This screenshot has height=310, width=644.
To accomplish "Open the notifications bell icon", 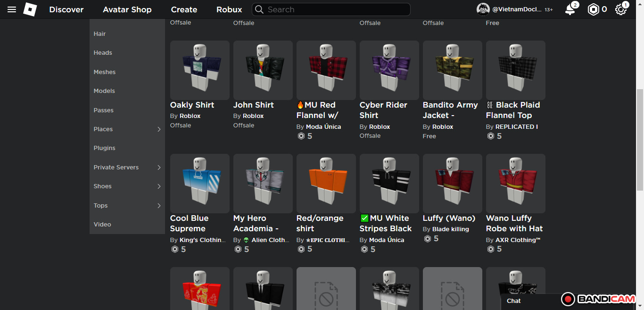I will (x=570, y=9).
